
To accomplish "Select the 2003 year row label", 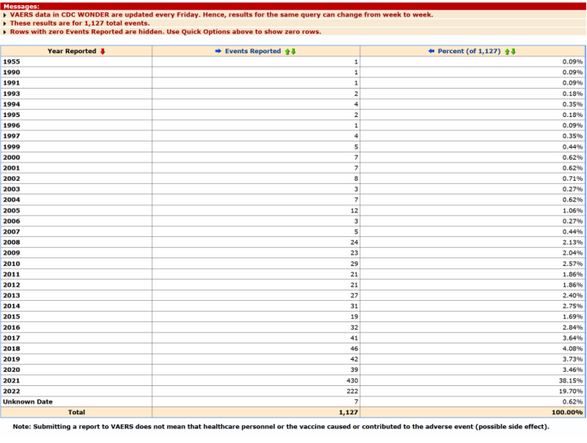I will coord(12,189).
